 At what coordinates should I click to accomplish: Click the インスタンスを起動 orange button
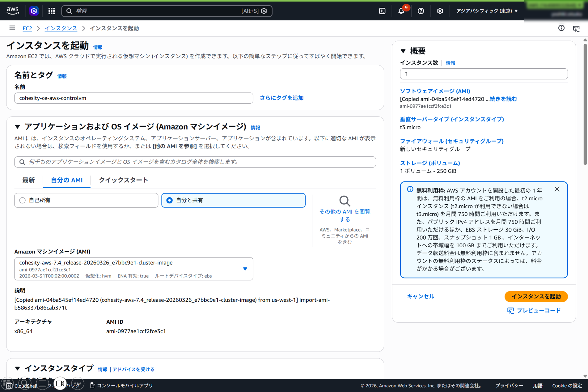(536, 296)
